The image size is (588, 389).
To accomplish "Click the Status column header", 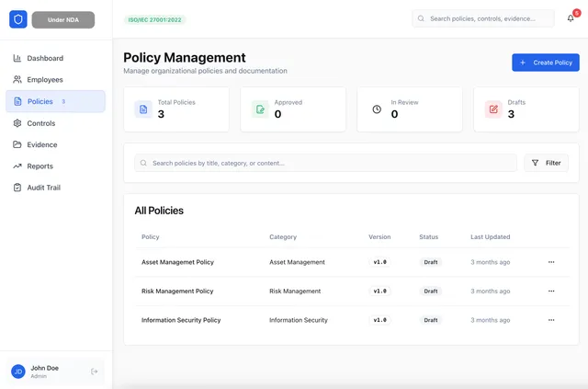I will 429,237.
